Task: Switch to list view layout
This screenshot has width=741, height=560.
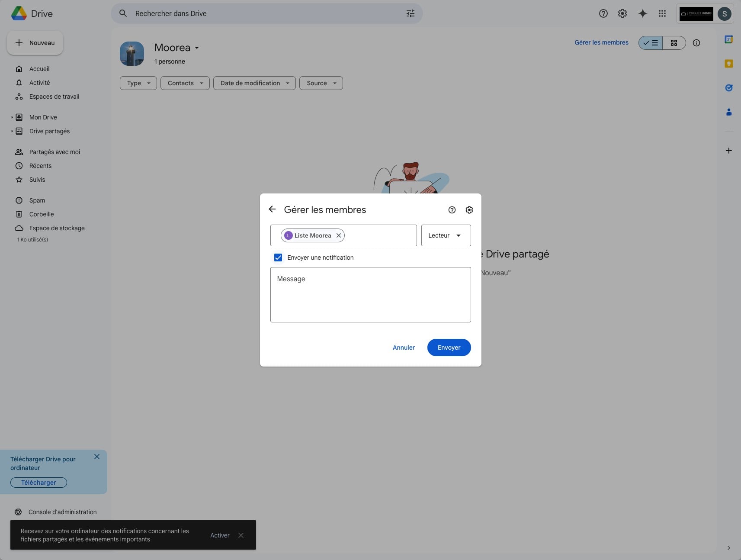Action: click(x=651, y=43)
